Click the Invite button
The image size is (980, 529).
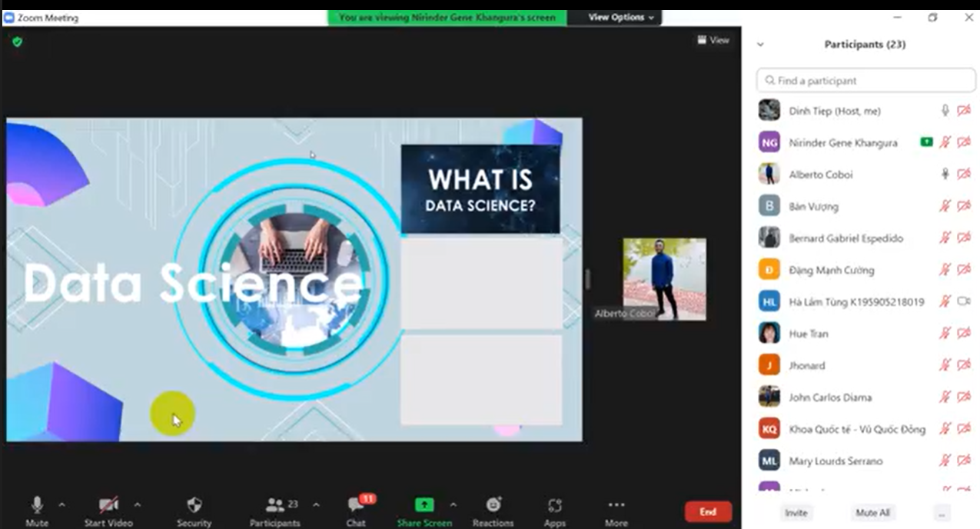[796, 513]
